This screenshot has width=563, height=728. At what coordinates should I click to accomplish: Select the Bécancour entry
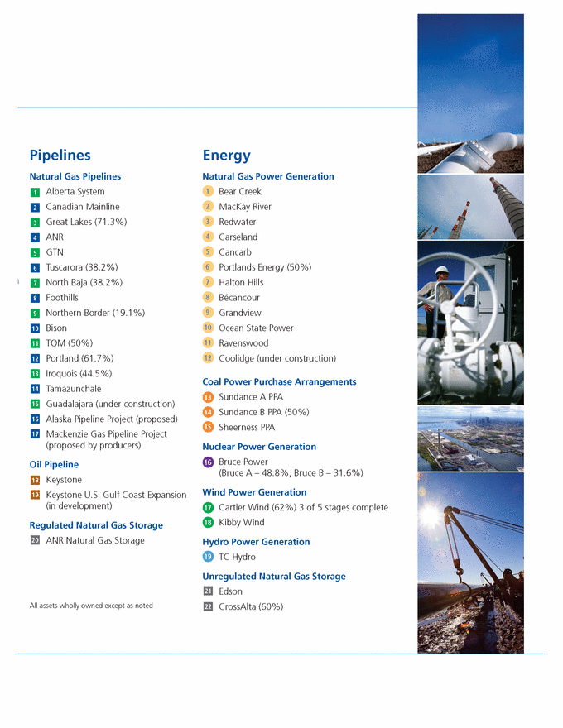pos(239,298)
